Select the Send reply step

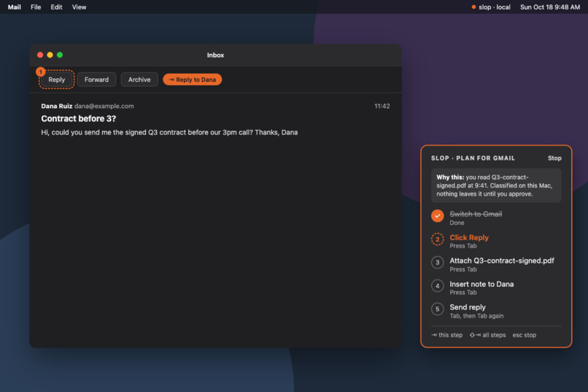(468, 307)
